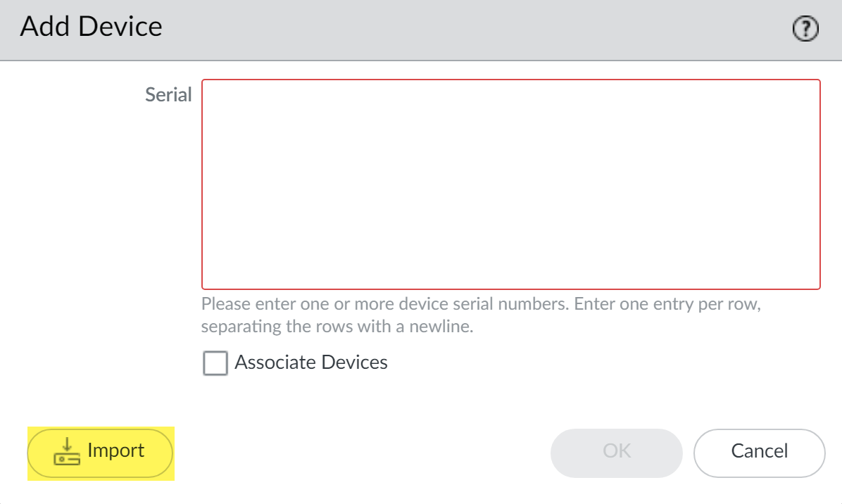Click the question mark help icon
842x504 pixels.
(805, 29)
